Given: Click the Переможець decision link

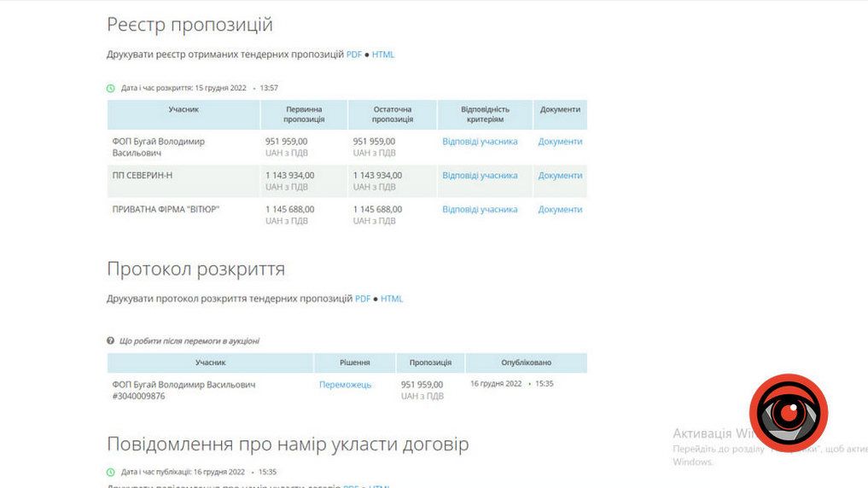Looking at the screenshot, I should coord(345,384).
